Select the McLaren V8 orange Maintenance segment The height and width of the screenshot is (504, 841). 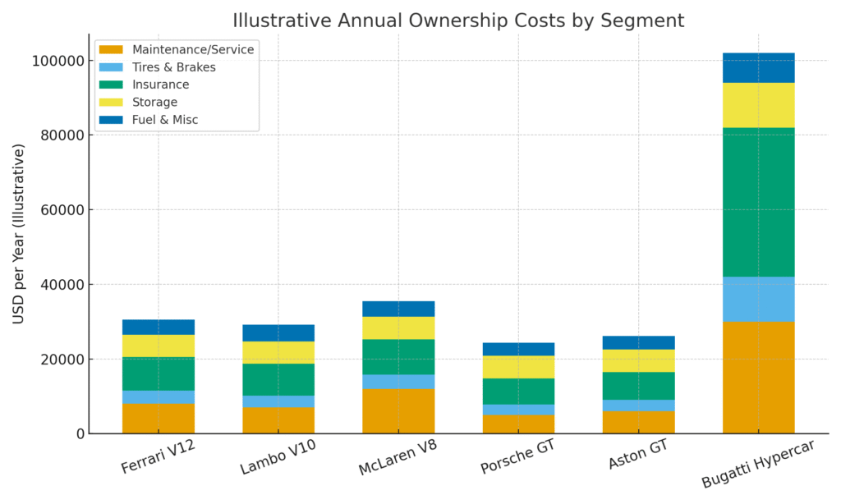click(x=398, y=410)
